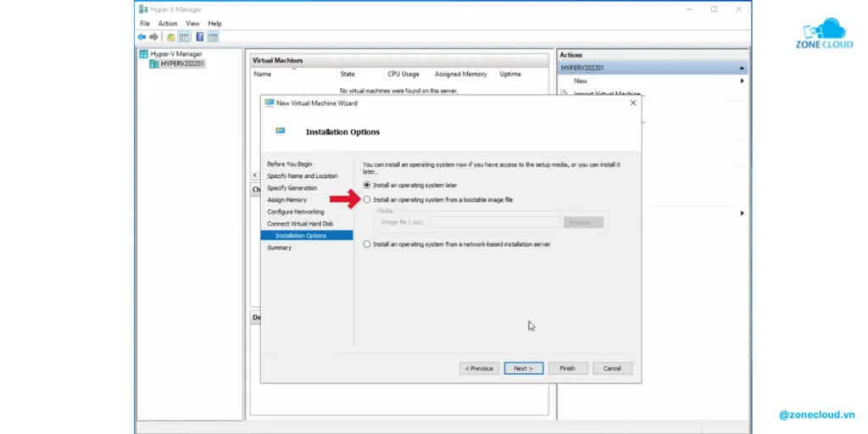Click the Import Virtual Machine icon in Actions
Viewport: 868px width, 434px height.
(x=564, y=94)
